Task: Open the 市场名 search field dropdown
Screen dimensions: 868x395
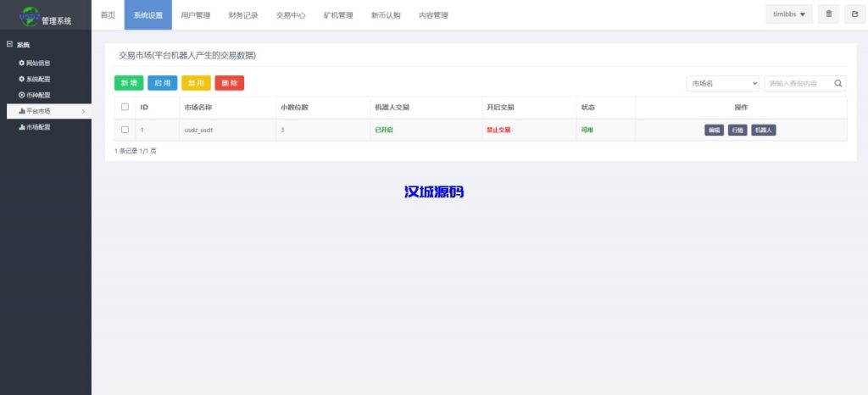Action: (722, 84)
